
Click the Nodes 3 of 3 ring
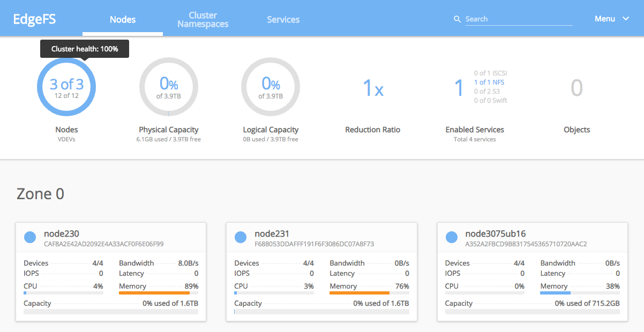tap(66, 87)
